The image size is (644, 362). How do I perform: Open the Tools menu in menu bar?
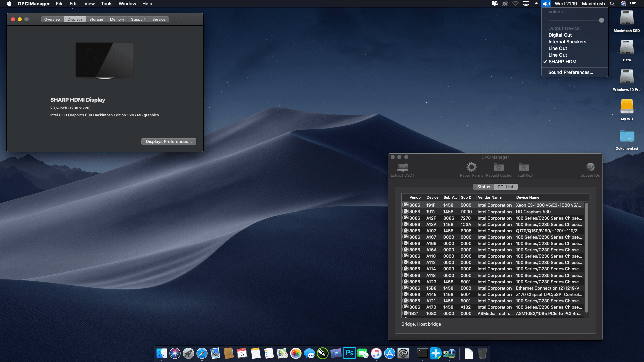coord(107,4)
